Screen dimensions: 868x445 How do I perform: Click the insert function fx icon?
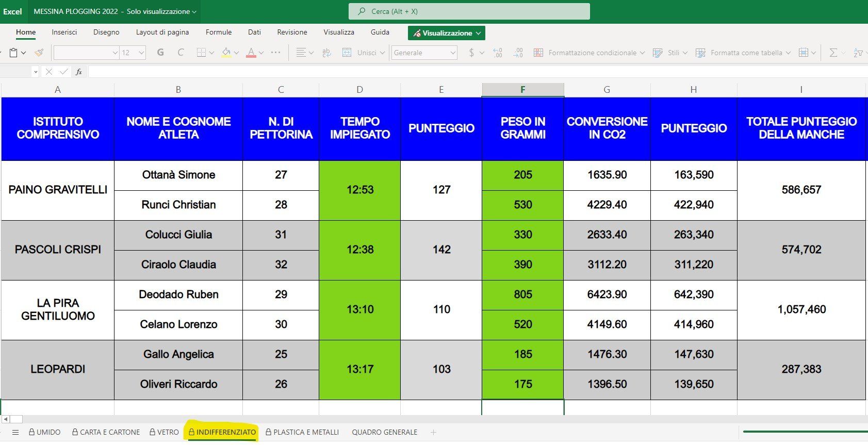[x=79, y=72]
